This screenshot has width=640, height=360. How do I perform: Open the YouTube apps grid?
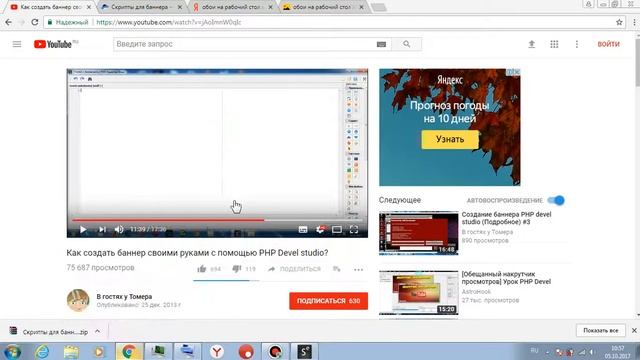coord(554,44)
